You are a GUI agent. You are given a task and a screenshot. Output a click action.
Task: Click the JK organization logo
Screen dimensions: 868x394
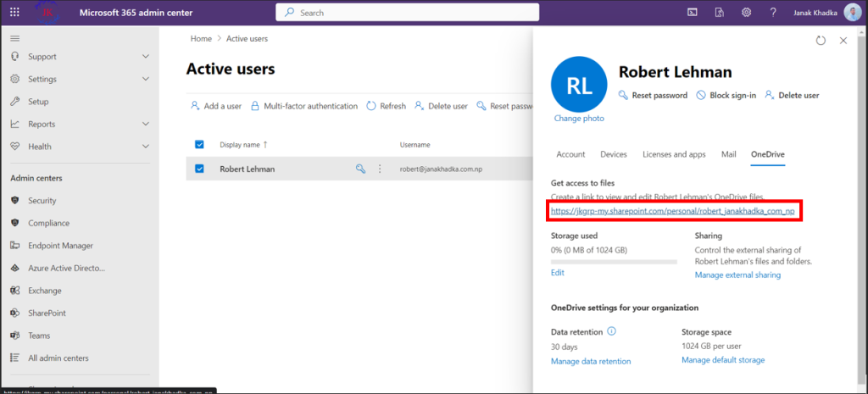click(49, 13)
